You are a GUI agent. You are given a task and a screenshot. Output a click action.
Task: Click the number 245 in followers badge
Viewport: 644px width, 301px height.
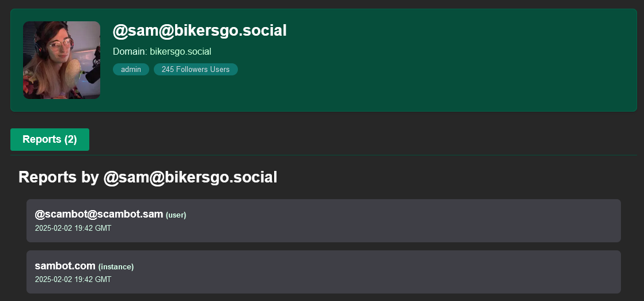pos(168,70)
